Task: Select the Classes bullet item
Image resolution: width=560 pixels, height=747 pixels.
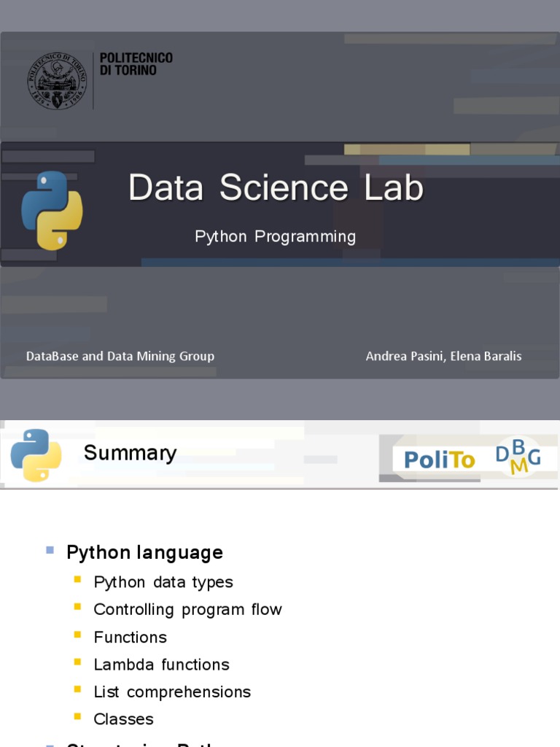Action: point(123,719)
